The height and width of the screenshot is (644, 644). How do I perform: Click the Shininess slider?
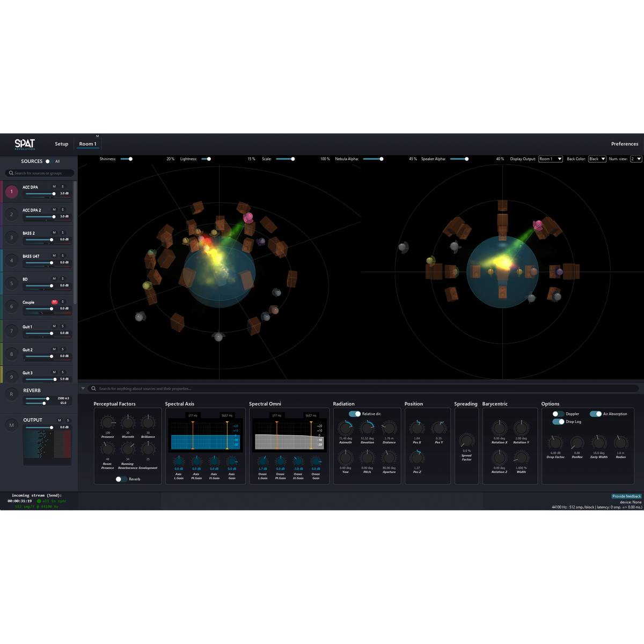(127, 159)
